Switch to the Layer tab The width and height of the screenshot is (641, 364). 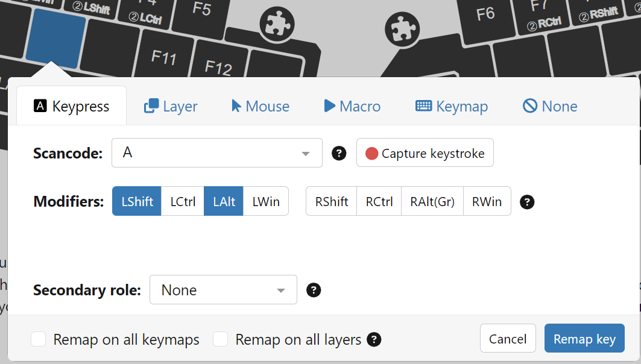pos(171,107)
